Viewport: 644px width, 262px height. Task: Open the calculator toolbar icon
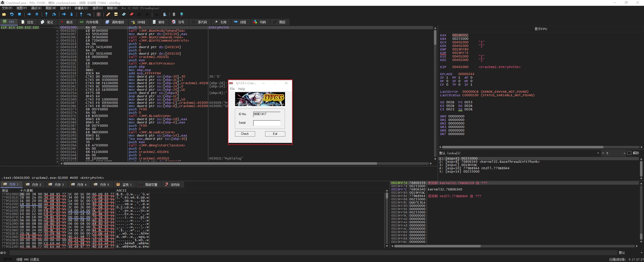pyautogui.click(x=174, y=14)
